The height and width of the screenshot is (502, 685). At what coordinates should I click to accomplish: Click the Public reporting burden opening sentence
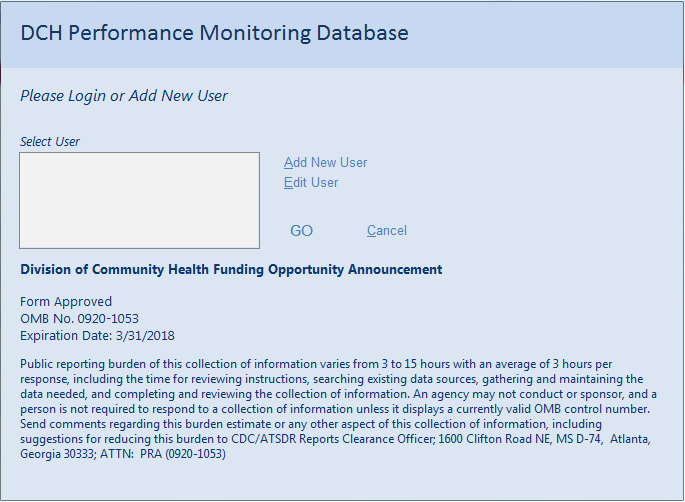[200, 365]
